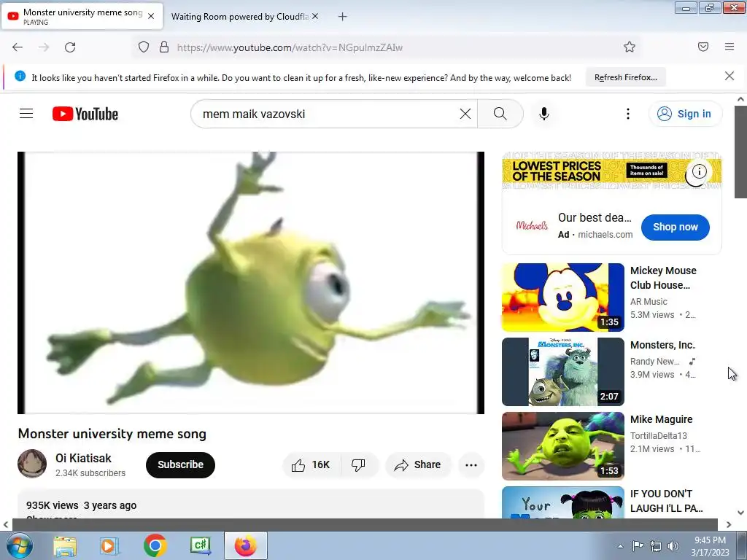Open Windows Start menu orb

19,545
